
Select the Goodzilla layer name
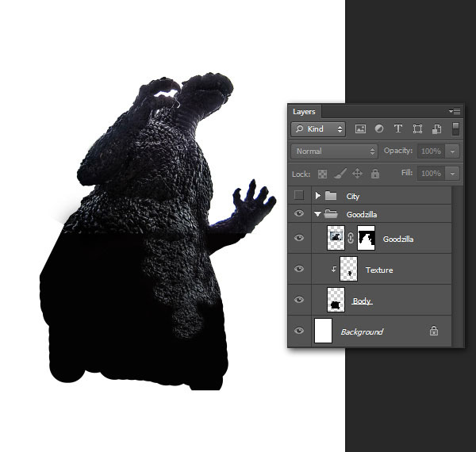pos(398,239)
